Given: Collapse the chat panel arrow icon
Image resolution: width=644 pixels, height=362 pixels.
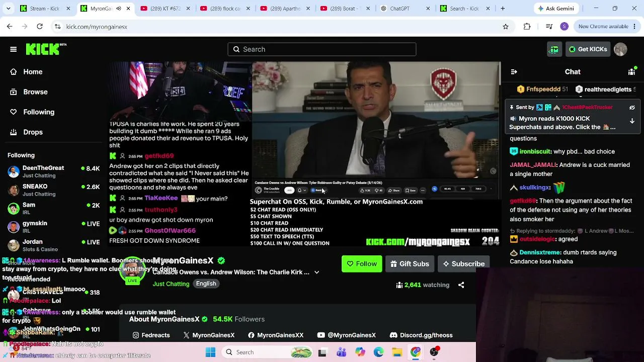Looking at the screenshot, I should 514,72.
